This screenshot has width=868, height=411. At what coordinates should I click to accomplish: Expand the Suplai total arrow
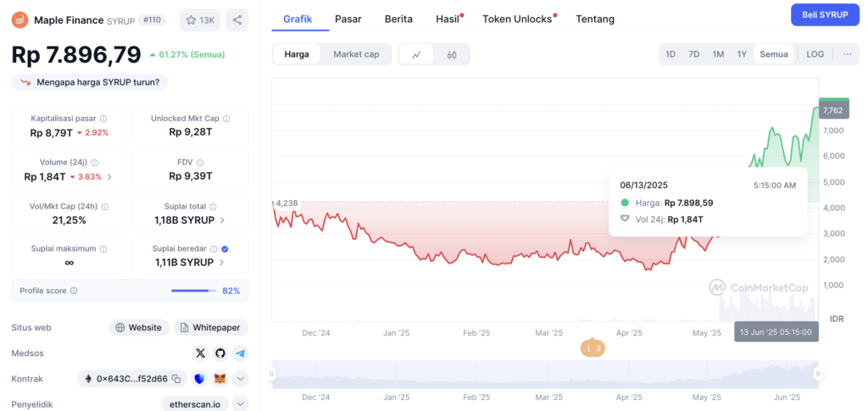222,220
